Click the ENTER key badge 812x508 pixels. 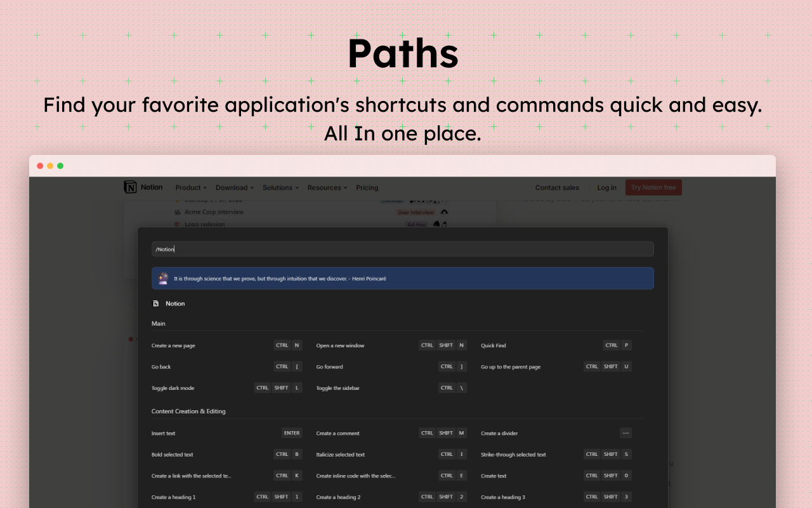(292, 433)
